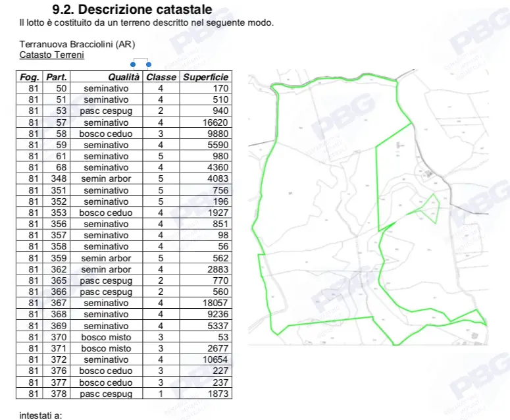510x420 pixels.
Task: Select the Fog. column header
Action: (29, 77)
